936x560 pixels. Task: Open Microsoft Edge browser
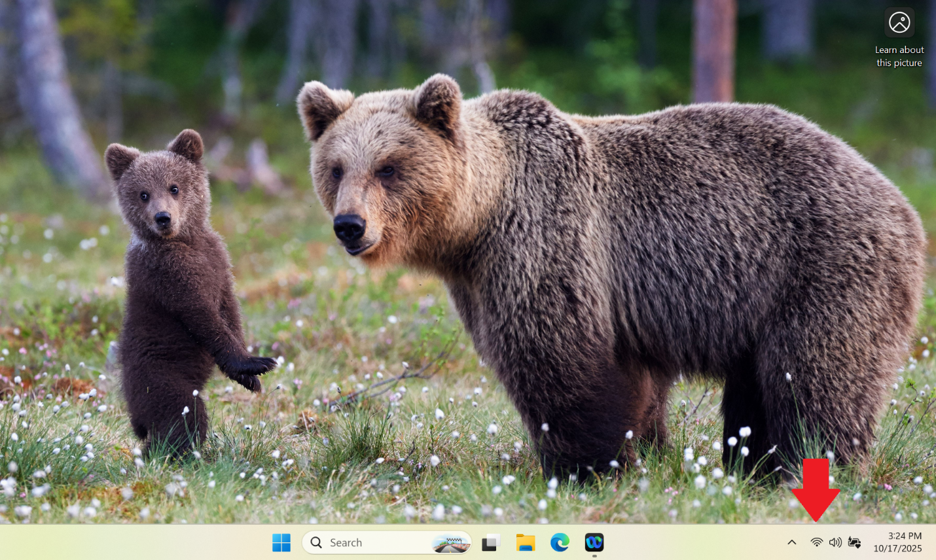click(560, 542)
